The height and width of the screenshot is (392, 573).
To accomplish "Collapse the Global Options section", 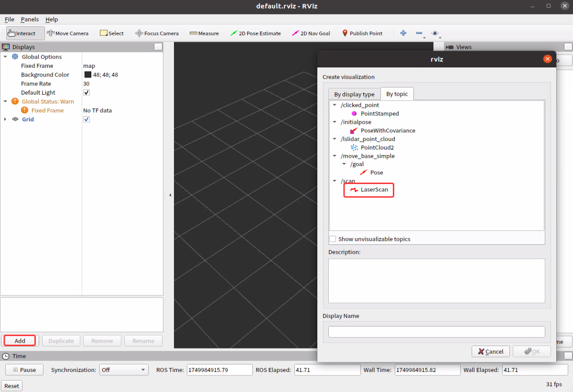I will pos(5,56).
